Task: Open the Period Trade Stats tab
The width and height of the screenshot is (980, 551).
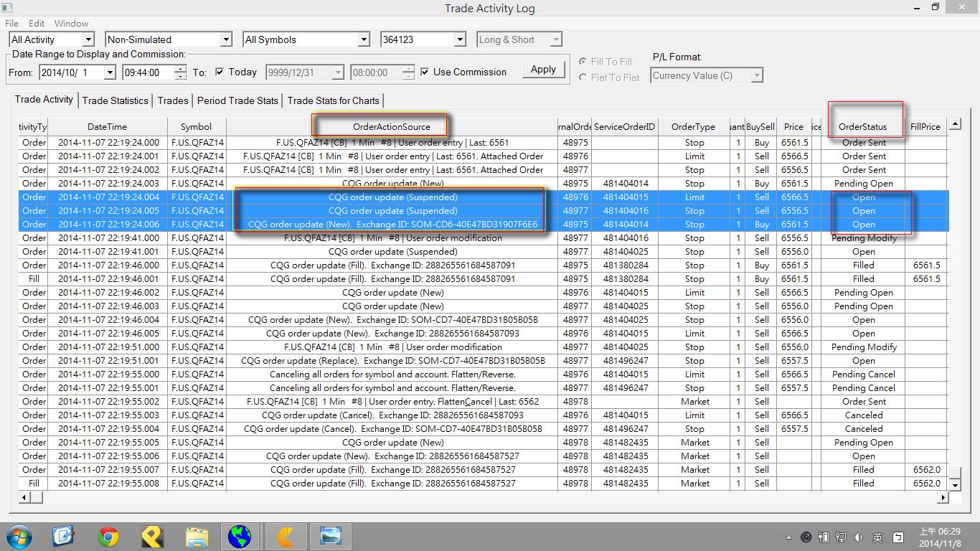Action: 237,100
